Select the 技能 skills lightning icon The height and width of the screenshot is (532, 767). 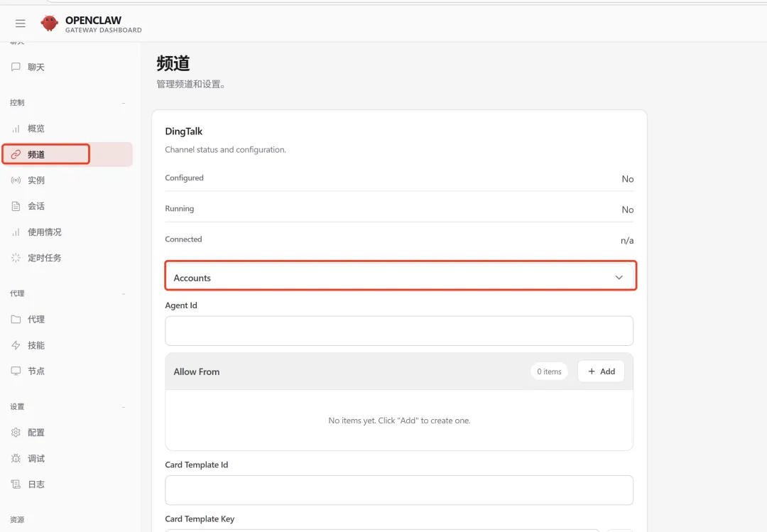click(x=16, y=345)
